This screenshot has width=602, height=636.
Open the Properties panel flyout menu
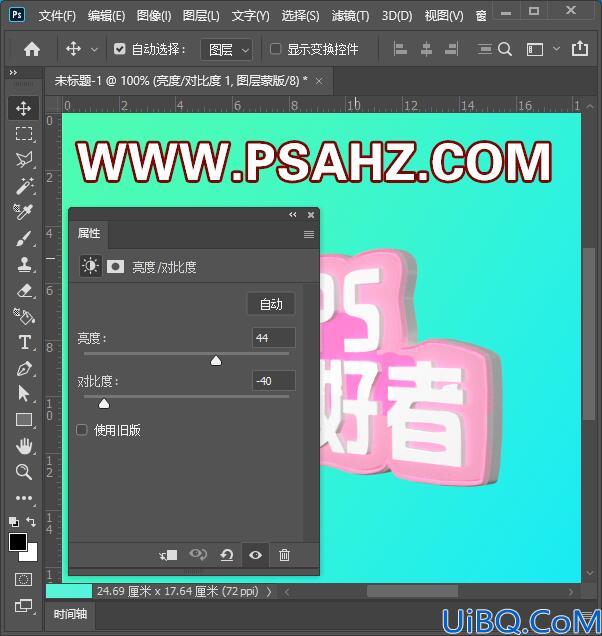(x=309, y=234)
